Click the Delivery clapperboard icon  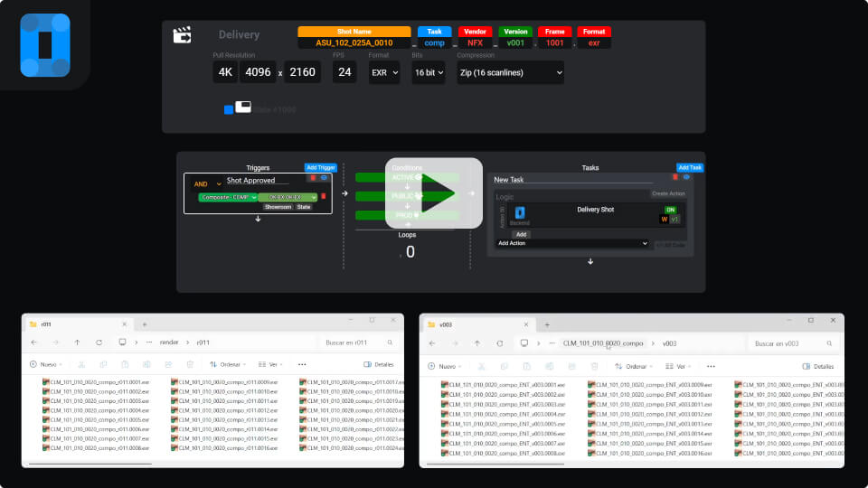[x=183, y=35]
